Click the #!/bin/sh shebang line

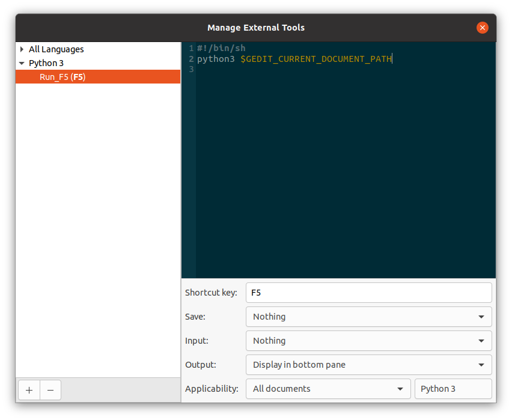click(221, 48)
